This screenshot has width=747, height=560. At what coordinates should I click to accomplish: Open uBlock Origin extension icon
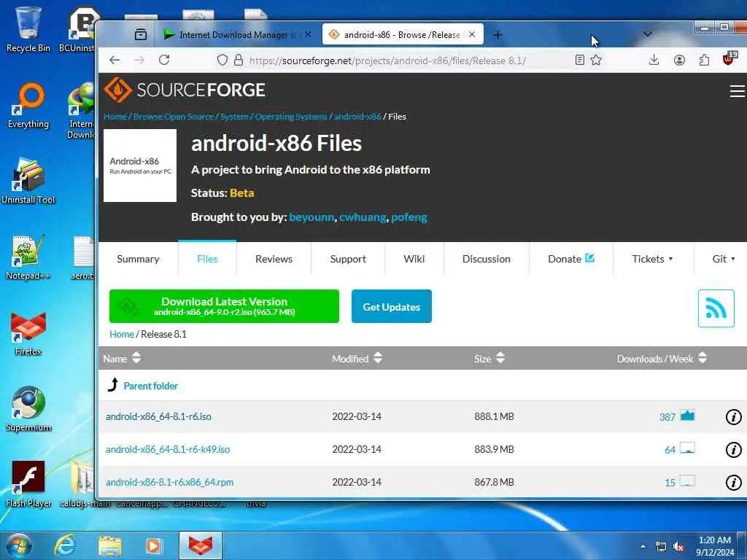click(x=729, y=59)
